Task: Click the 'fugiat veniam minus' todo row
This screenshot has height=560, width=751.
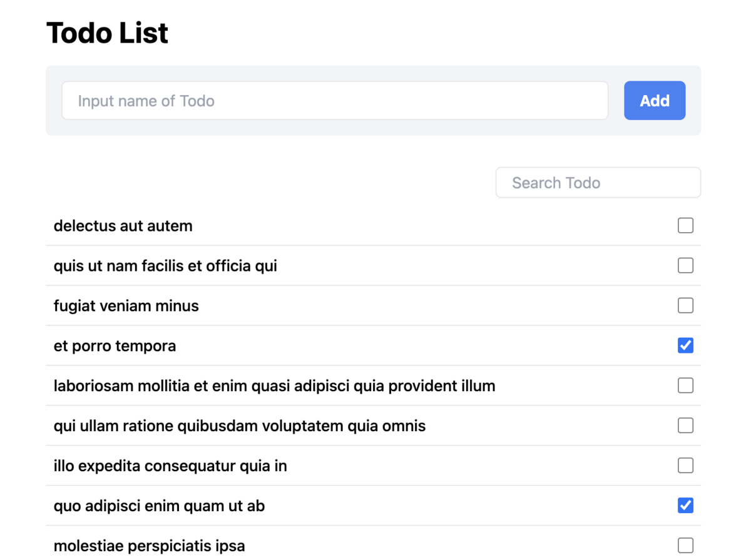Action: point(374,306)
